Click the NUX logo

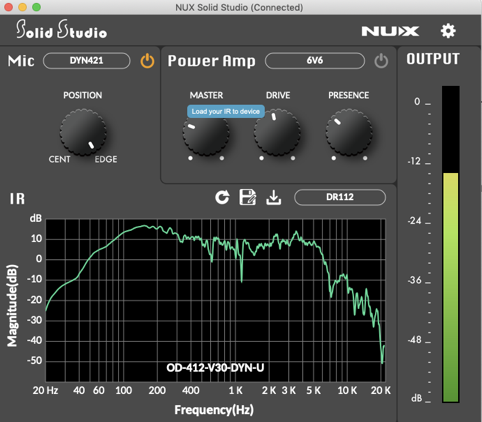[390, 31]
